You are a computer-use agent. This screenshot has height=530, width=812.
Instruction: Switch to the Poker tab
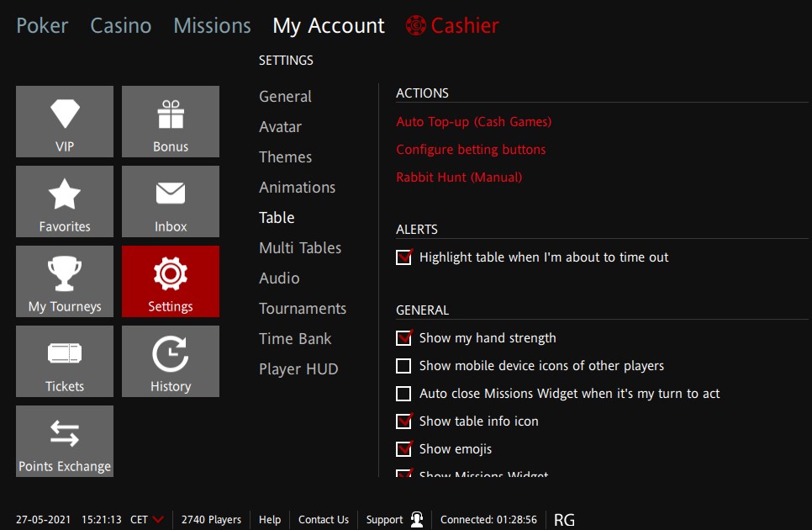(x=42, y=25)
